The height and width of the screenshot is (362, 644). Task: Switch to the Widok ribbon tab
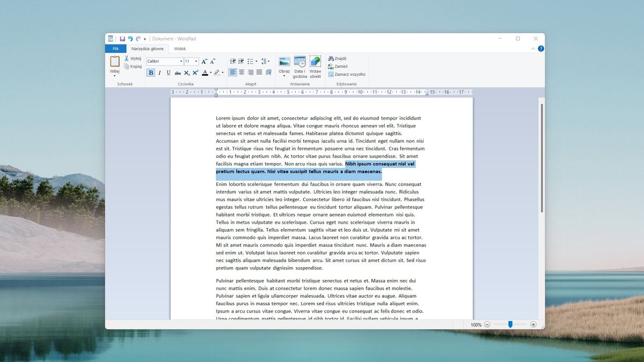tap(180, 48)
